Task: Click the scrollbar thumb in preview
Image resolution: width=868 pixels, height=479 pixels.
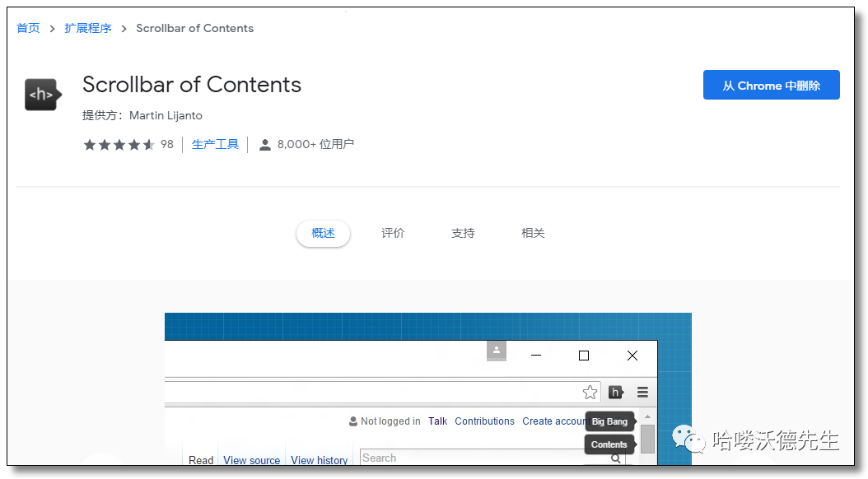Action: tap(647, 439)
